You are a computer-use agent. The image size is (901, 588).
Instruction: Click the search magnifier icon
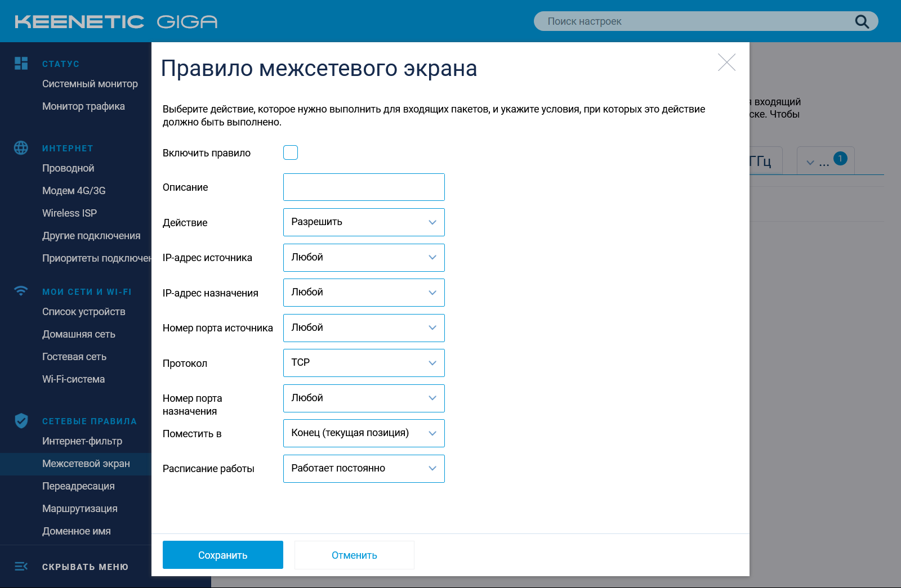[x=862, y=21]
